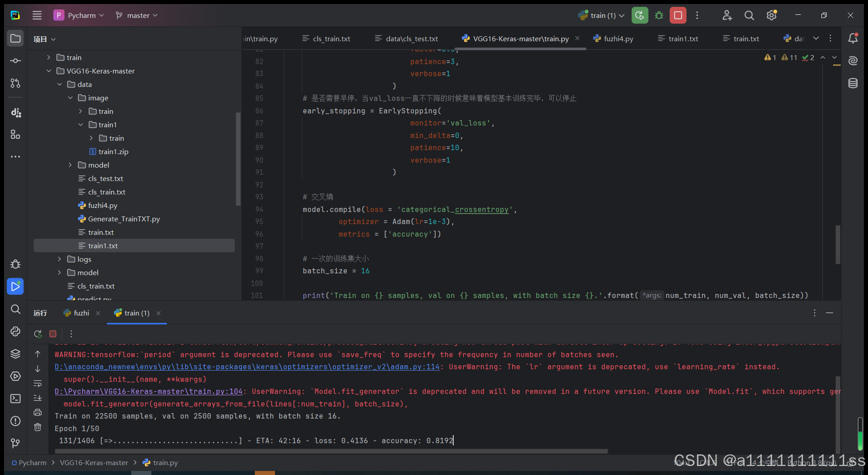The height and width of the screenshot is (475, 868).
Task: Collapse the train1 folder
Action: click(x=81, y=125)
